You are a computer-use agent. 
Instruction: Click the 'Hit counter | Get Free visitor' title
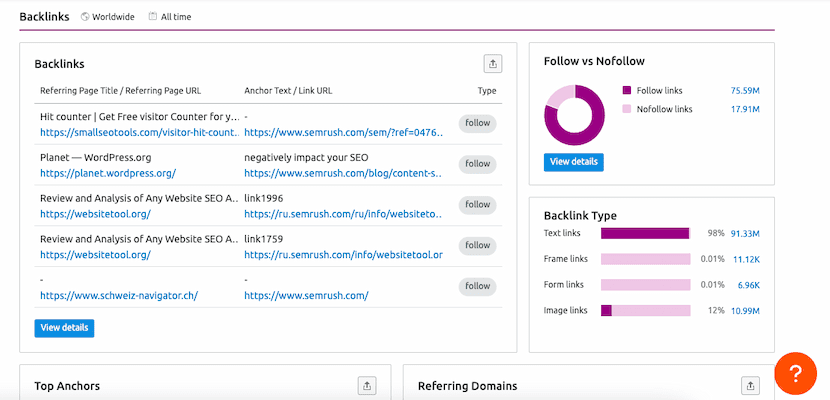tap(140, 117)
